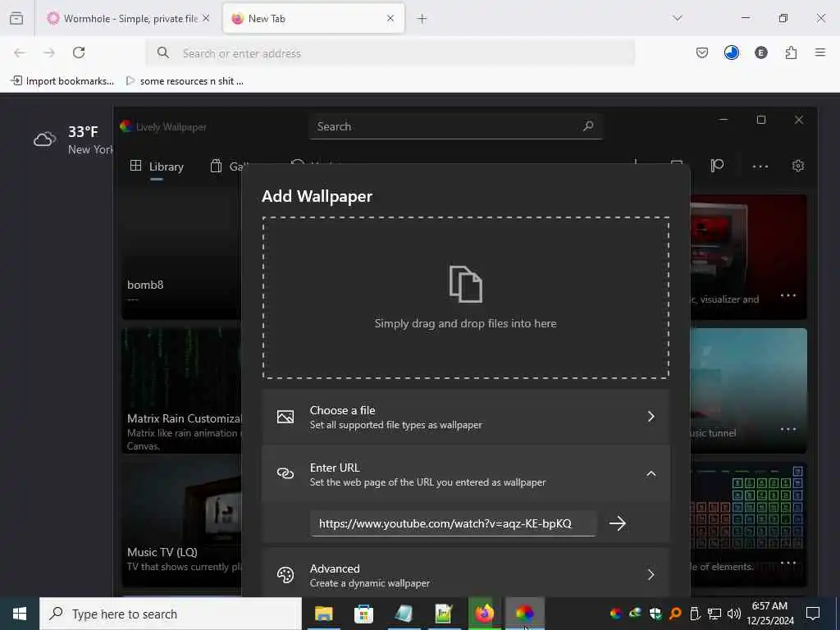Click the Lively search magnifier icon
The width and height of the screenshot is (840, 630).
tap(588, 126)
